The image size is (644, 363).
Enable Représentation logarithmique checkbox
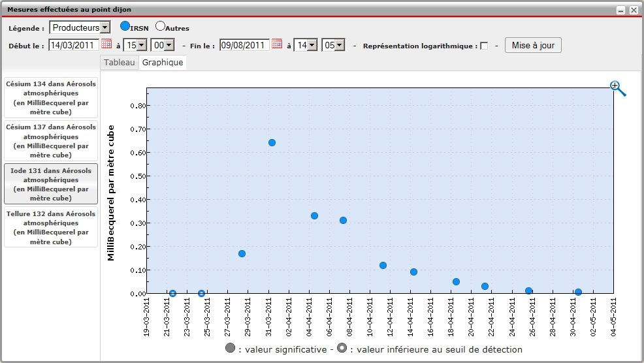(484, 46)
